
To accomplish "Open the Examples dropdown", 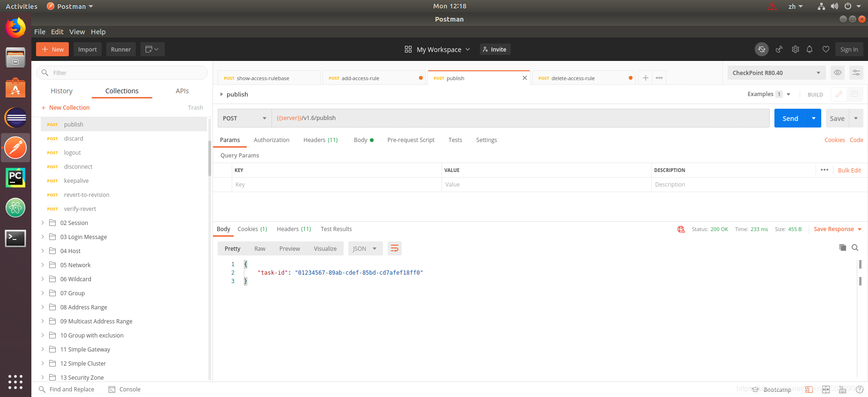I will click(x=769, y=94).
